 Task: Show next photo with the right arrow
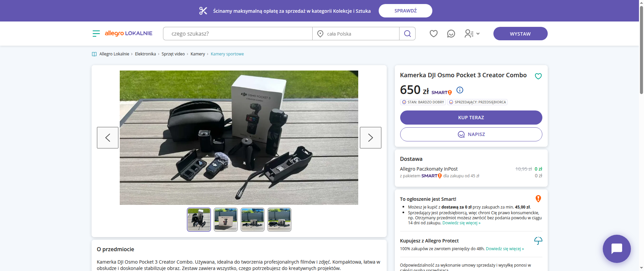(x=371, y=138)
